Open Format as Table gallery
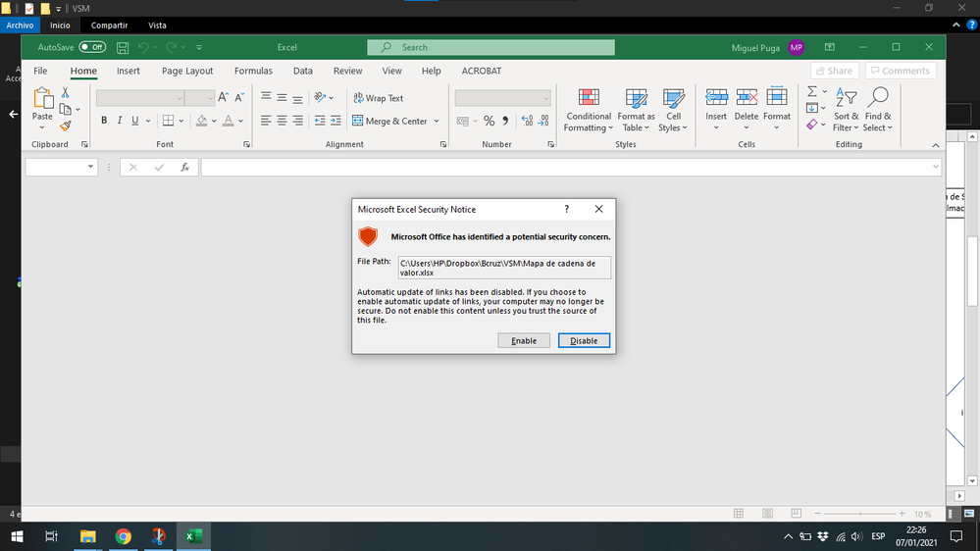The width and height of the screenshot is (980, 551). pyautogui.click(x=636, y=110)
